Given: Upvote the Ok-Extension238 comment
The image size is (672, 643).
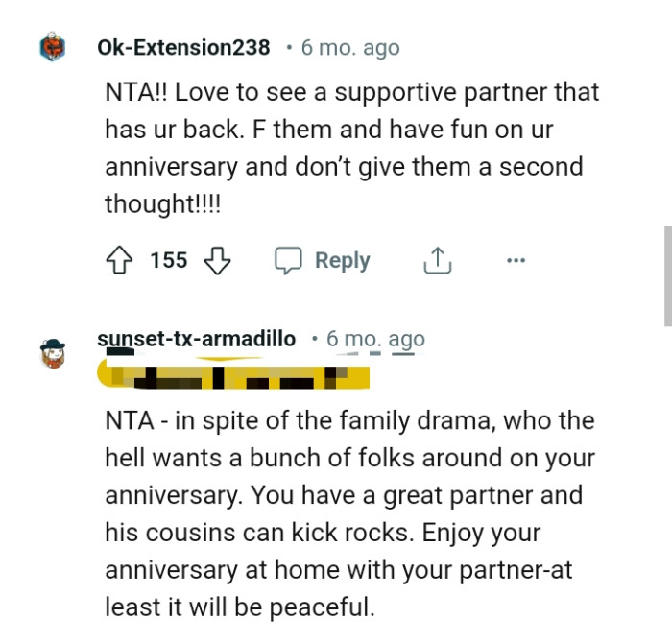Looking at the screenshot, I should point(120,260).
